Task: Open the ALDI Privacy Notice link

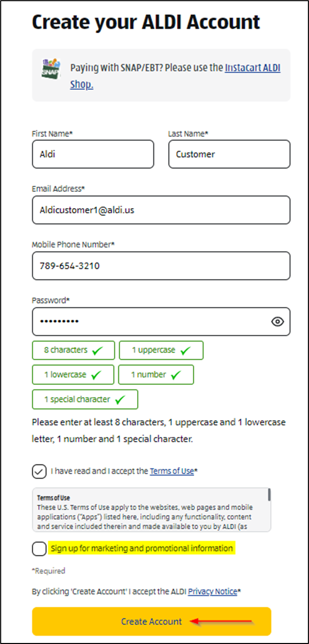Action: [x=213, y=591]
